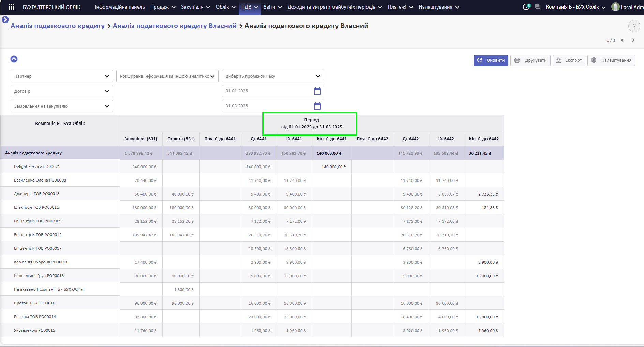Image resolution: width=644 pixels, height=347 pixels.
Task: Click БУХГАЛТЕРСЬКИЙ ОБЛІК app title
Action: pyautogui.click(x=51, y=7)
